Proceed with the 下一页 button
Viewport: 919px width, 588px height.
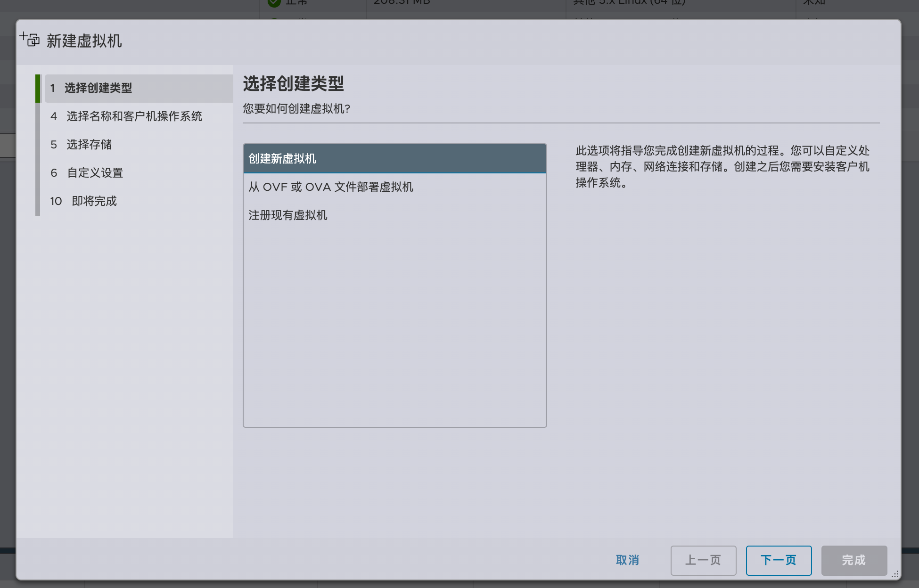click(778, 560)
